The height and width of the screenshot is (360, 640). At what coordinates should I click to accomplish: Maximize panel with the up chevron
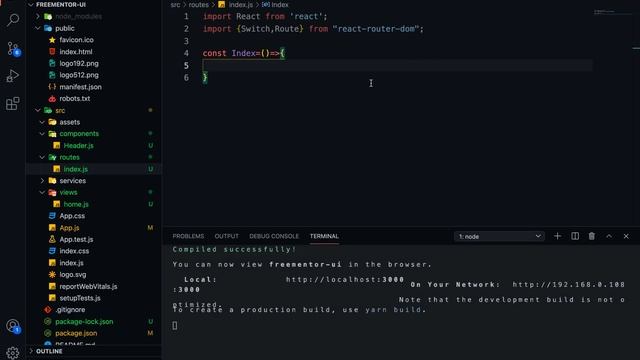click(609, 236)
